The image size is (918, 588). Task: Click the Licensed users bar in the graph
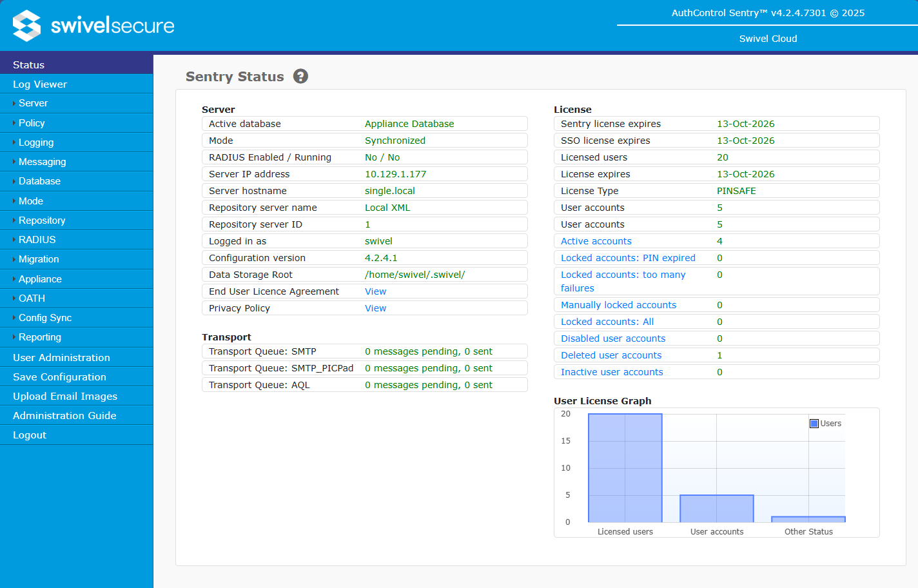624,467
